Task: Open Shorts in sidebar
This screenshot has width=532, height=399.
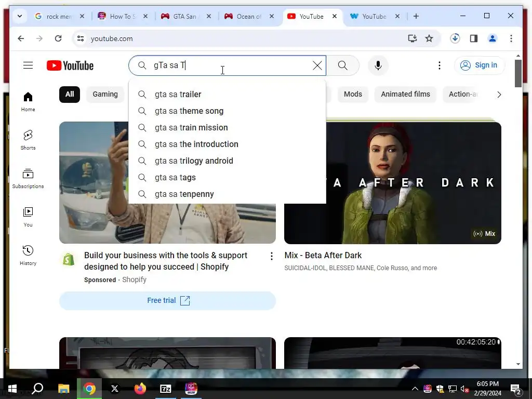Action: 28,140
